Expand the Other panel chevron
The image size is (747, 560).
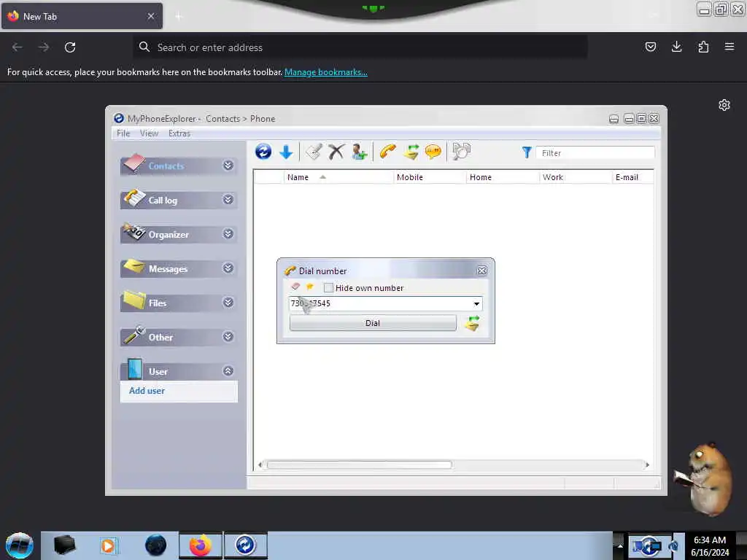pos(228,337)
